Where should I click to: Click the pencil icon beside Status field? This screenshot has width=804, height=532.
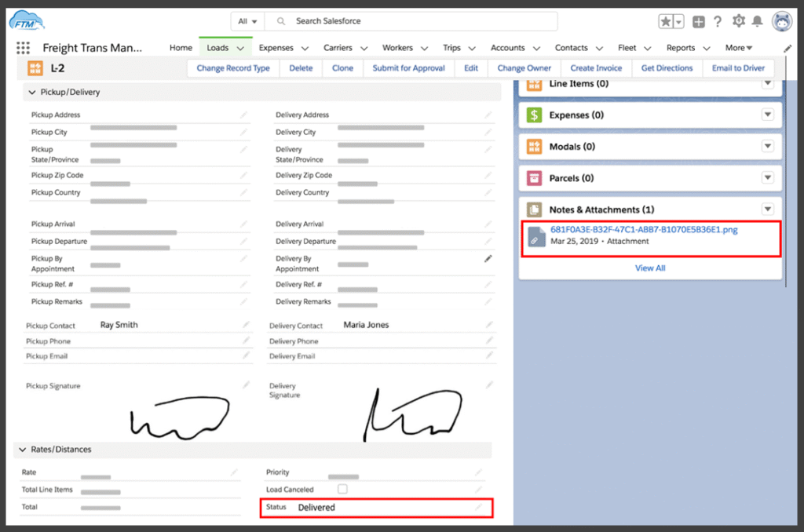(479, 508)
